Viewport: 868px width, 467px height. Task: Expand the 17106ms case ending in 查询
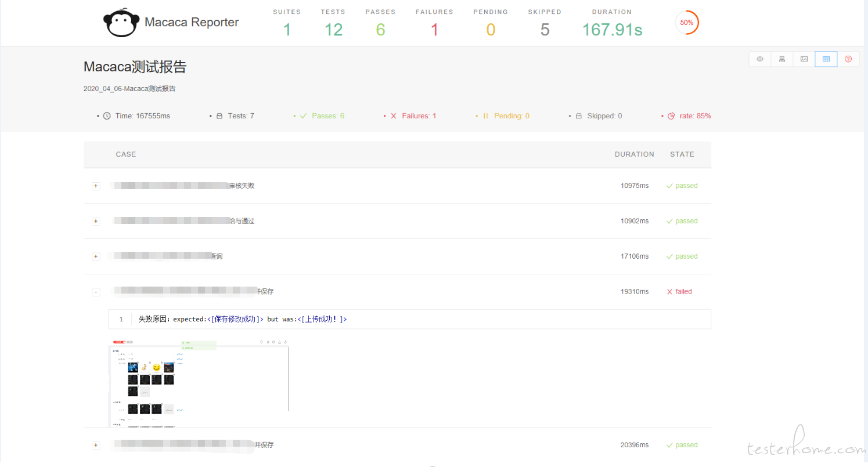[x=96, y=256]
